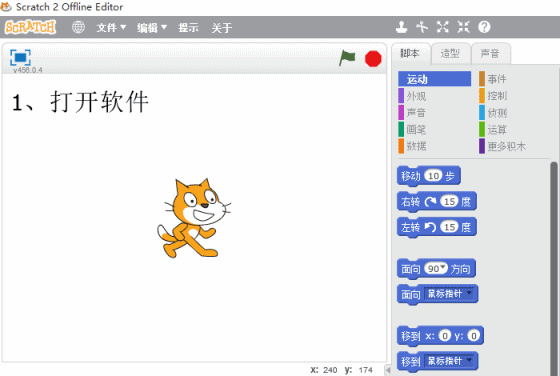560x376 pixels.
Task: Collapse the stage with small arrow
Action: pyautogui.click(x=388, y=370)
